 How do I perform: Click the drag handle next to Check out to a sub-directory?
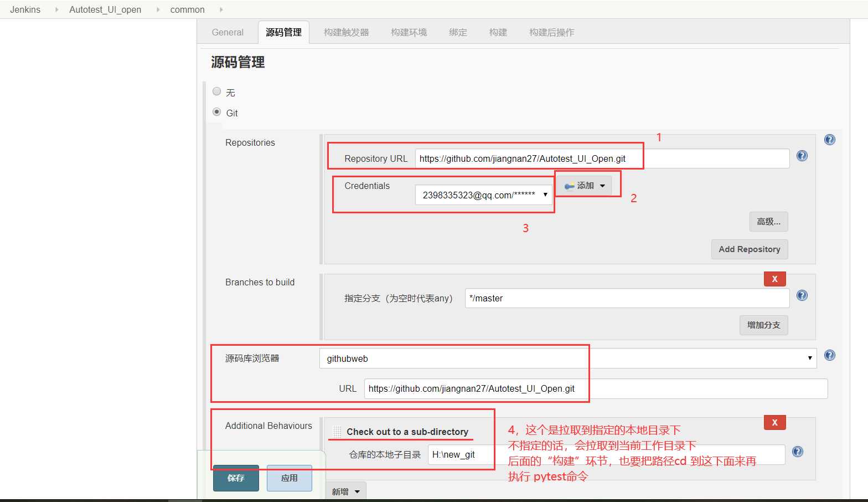[x=337, y=432]
